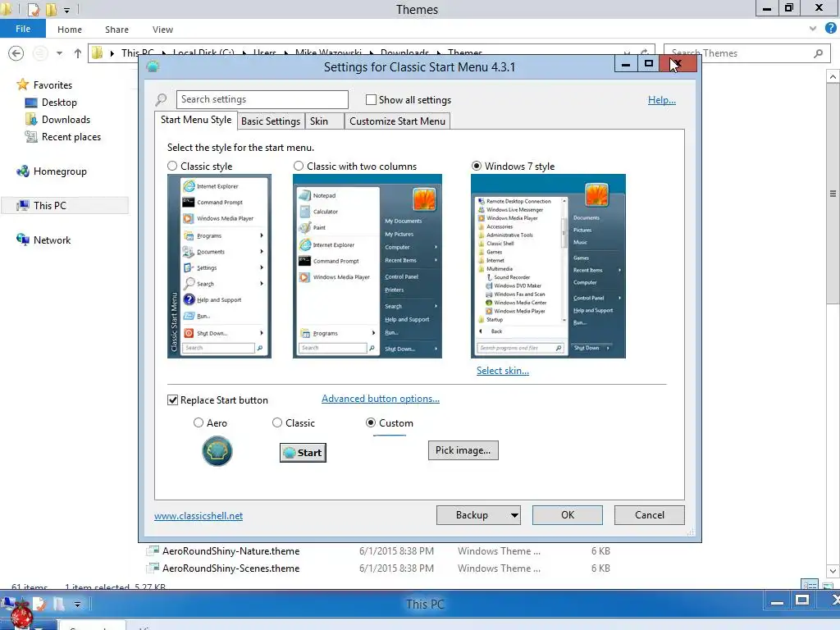The image size is (840, 630).
Task: Click the Cancel button
Action: tap(650, 515)
